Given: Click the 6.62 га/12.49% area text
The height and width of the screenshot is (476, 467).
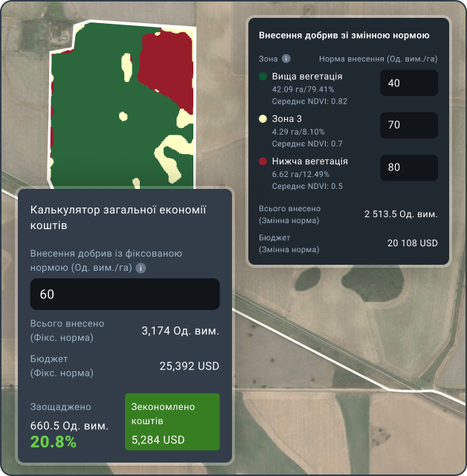Looking at the screenshot, I should (x=300, y=174).
